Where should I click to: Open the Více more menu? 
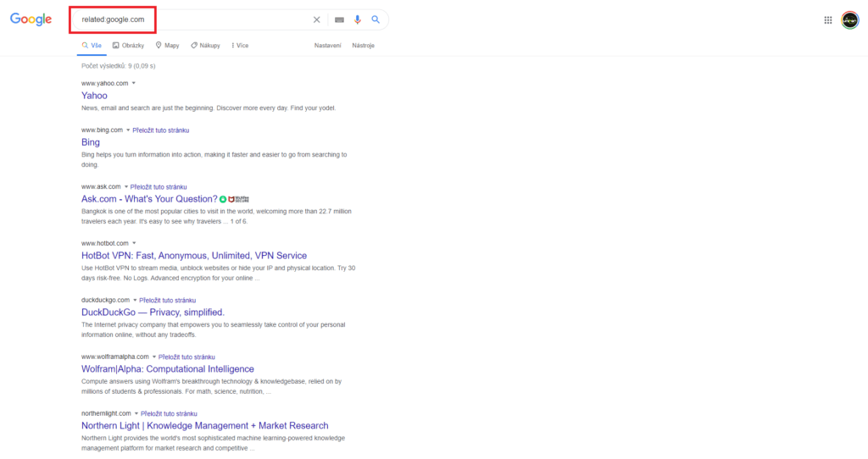pos(240,45)
